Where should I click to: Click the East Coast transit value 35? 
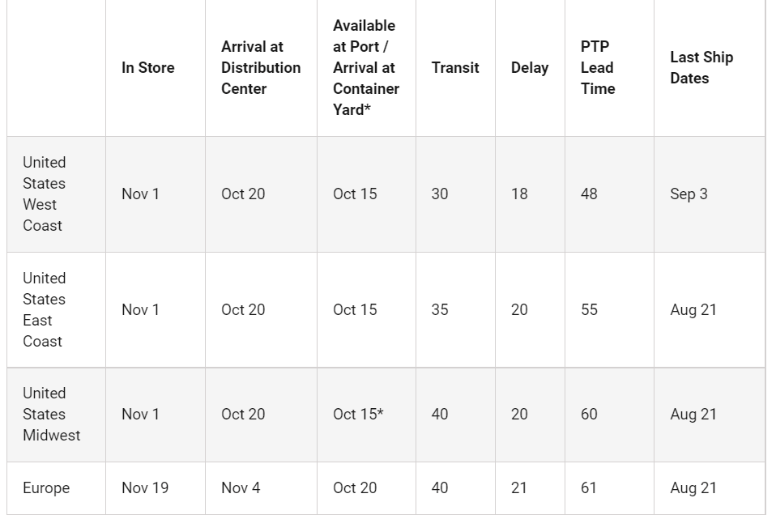[x=440, y=310]
